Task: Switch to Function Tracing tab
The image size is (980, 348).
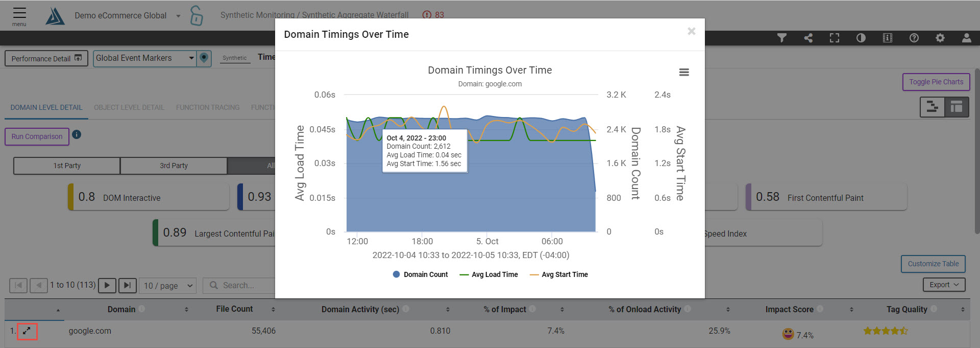Action: click(207, 107)
